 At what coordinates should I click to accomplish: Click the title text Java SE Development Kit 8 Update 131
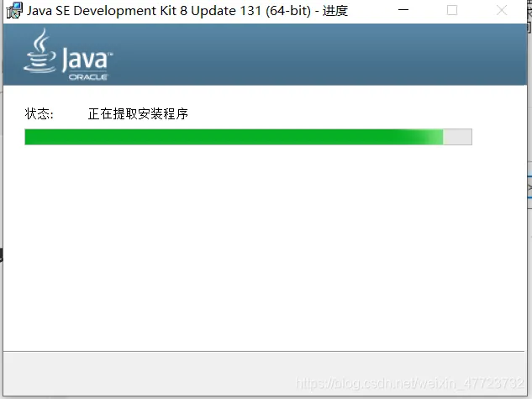click(145, 11)
